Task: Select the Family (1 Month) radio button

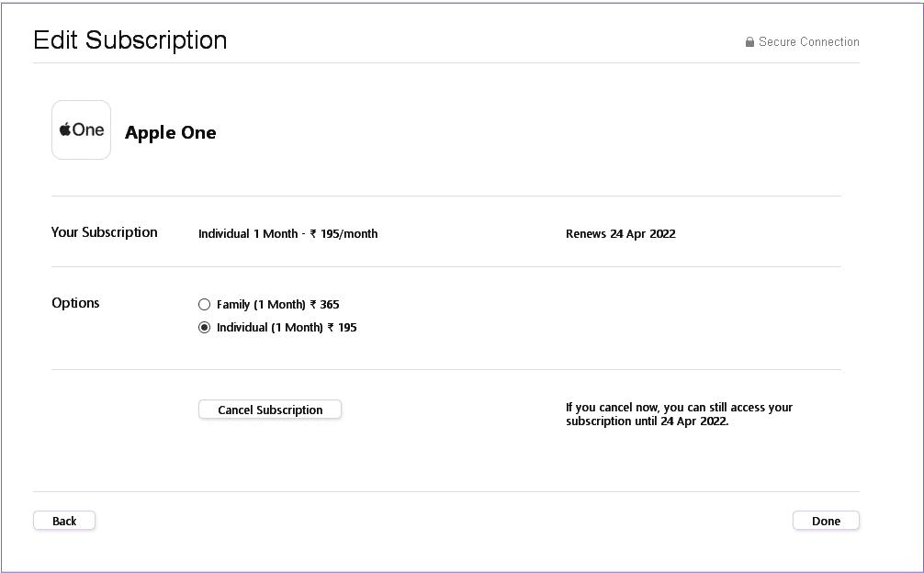Action: click(x=204, y=305)
